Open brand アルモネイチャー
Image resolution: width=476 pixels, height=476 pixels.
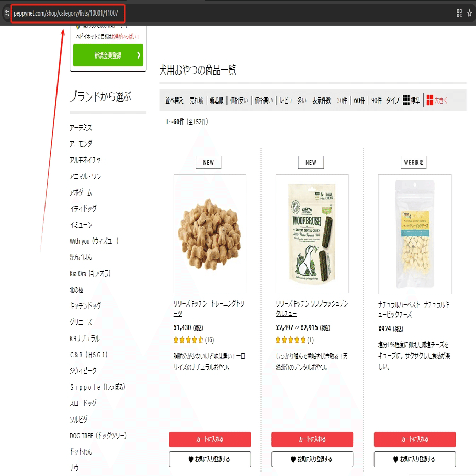pyautogui.click(x=87, y=160)
